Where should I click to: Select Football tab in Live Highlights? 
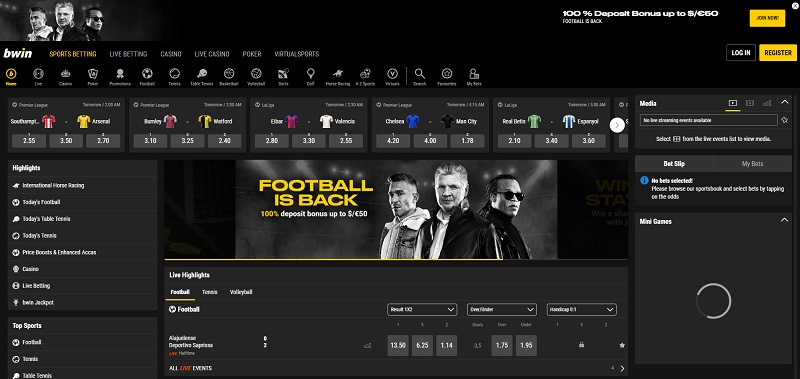point(180,292)
